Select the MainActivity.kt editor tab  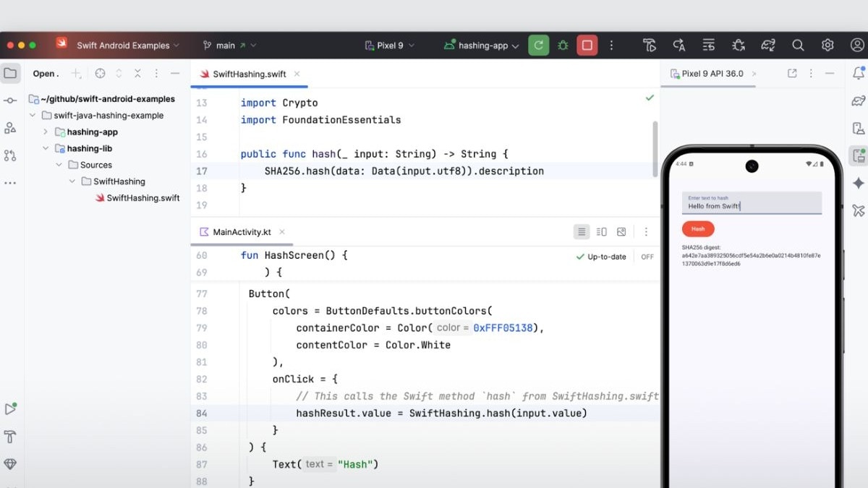(x=241, y=232)
